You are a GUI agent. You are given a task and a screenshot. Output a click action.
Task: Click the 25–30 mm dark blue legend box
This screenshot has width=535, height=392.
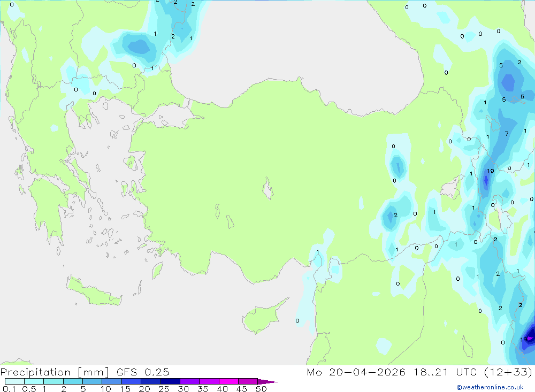coord(170,381)
